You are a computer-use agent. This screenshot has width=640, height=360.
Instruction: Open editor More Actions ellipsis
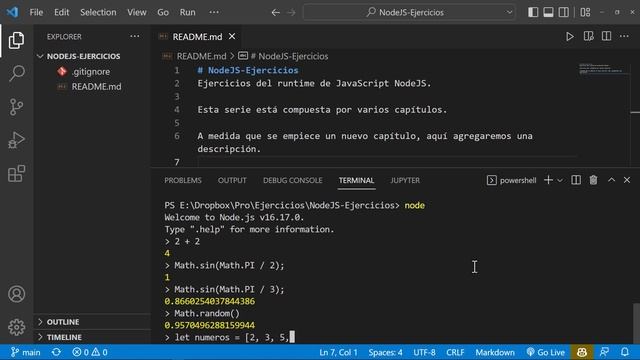point(624,37)
